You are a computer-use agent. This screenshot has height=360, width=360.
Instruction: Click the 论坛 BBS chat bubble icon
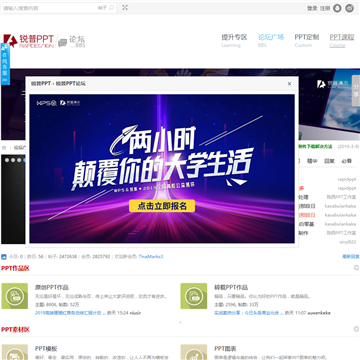point(63,43)
